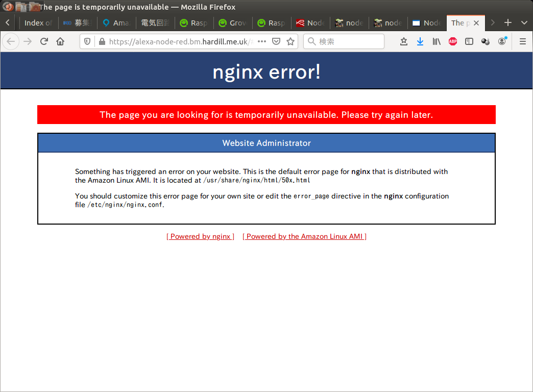This screenshot has width=533, height=392.
Task: Switch to the 'Index of' tab
Action: click(39, 23)
